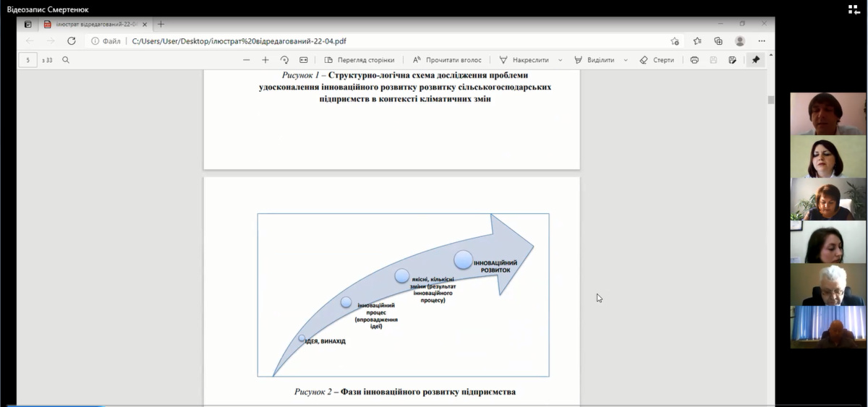This screenshot has height=407, width=868.
Task: Click the Save As PDF icon
Action: 733,60
